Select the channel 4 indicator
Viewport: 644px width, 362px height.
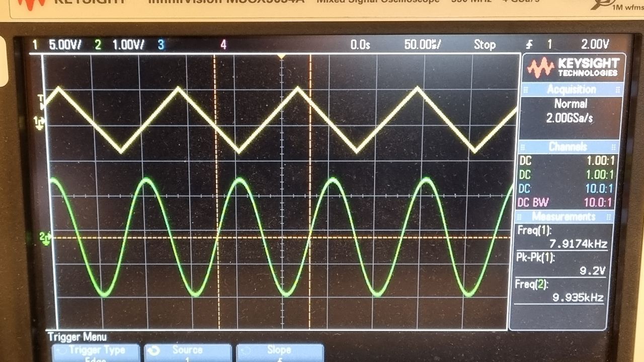(223, 45)
